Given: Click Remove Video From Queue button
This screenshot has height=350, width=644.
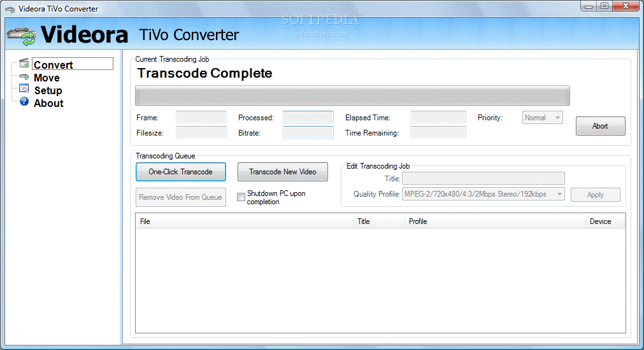Looking at the screenshot, I should 181,197.
